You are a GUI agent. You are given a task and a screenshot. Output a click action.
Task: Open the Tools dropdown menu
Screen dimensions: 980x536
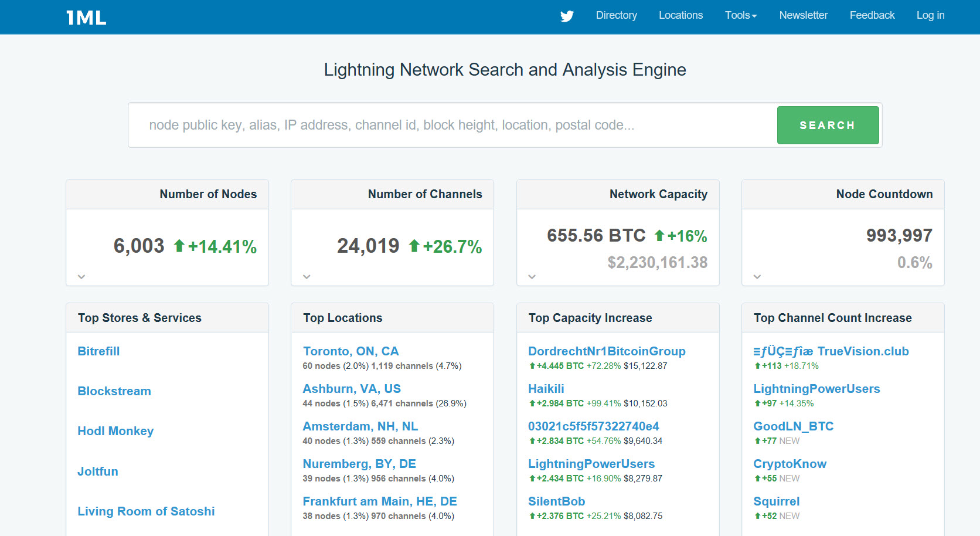(740, 15)
